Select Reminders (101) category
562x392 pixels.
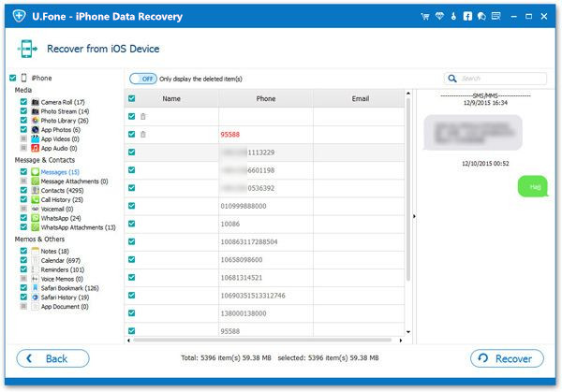click(63, 269)
